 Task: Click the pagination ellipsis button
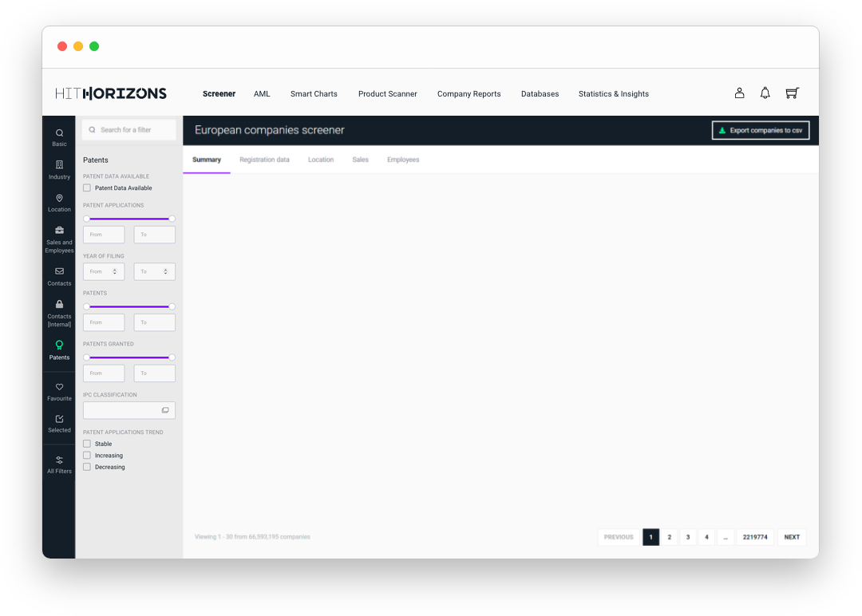coord(726,538)
